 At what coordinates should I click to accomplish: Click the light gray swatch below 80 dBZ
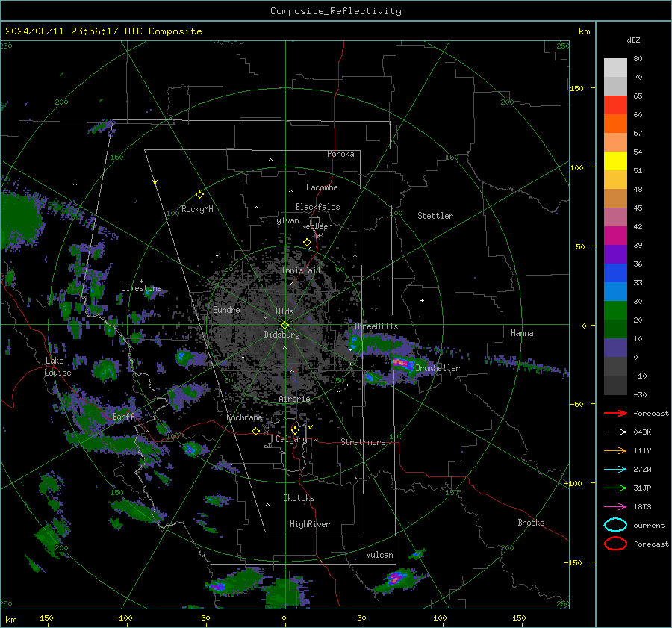(x=615, y=68)
